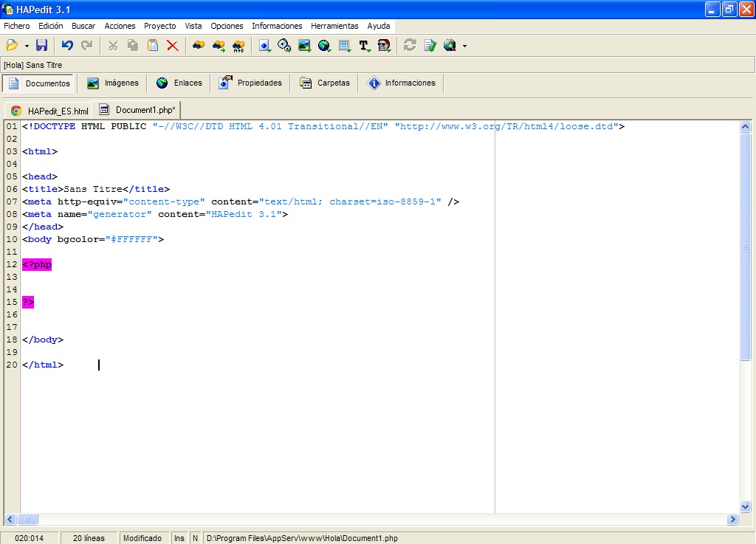The height and width of the screenshot is (544, 756).
Task: Insert a table into the document
Action: [343, 45]
